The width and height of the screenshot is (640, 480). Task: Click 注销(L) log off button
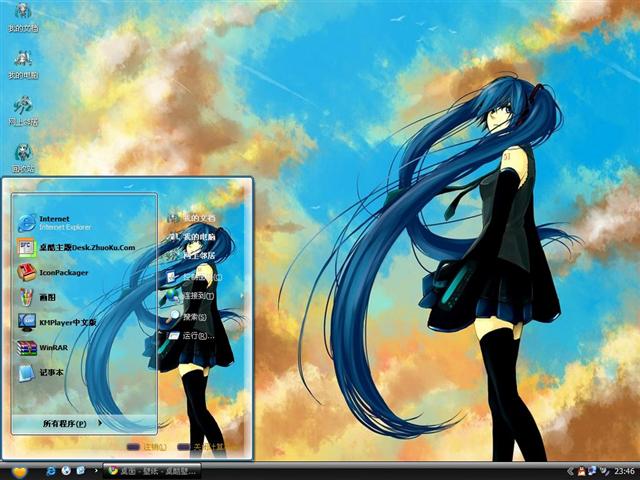coord(147,447)
